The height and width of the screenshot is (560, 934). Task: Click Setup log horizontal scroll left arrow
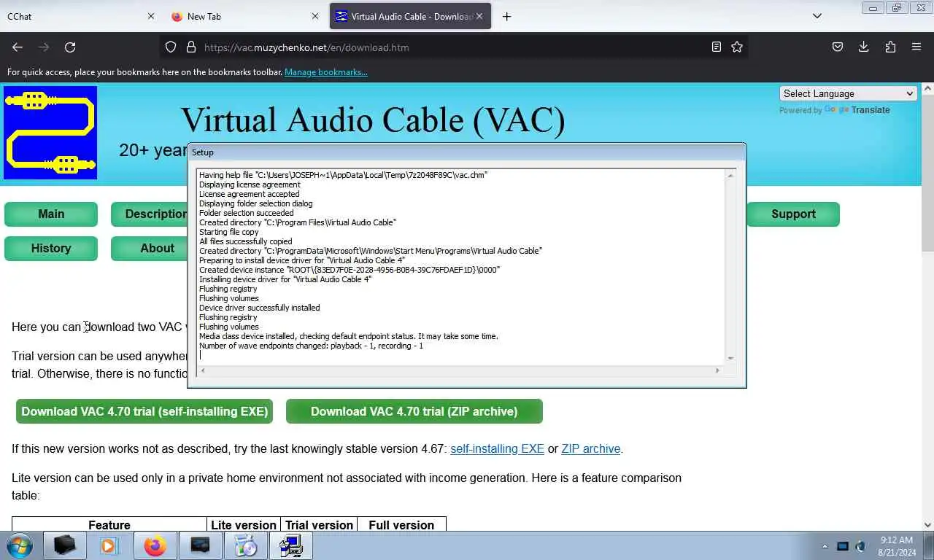tap(203, 370)
